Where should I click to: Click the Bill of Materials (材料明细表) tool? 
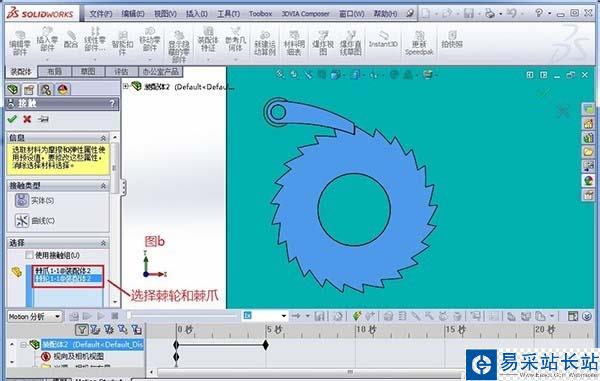pyautogui.click(x=294, y=43)
